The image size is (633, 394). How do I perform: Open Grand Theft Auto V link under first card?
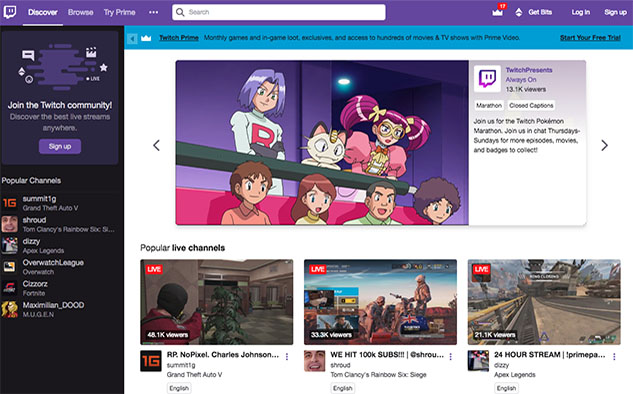coord(195,375)
